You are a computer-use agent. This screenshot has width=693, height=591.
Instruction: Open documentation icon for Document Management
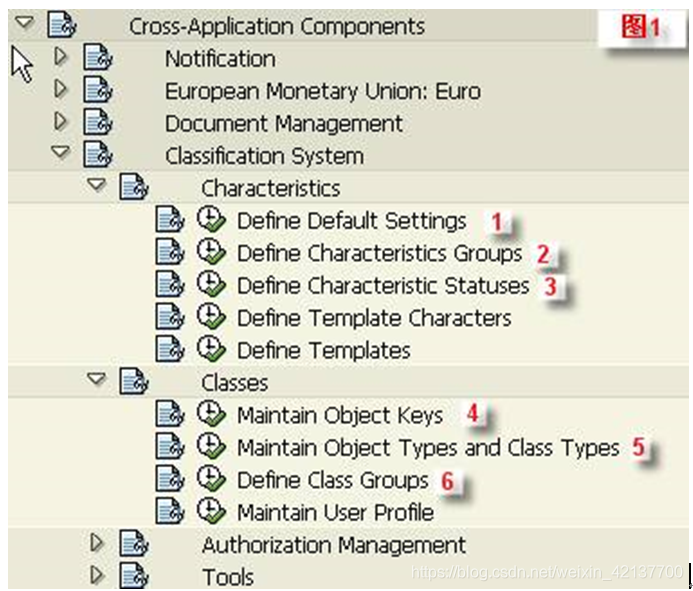(98, 122)
